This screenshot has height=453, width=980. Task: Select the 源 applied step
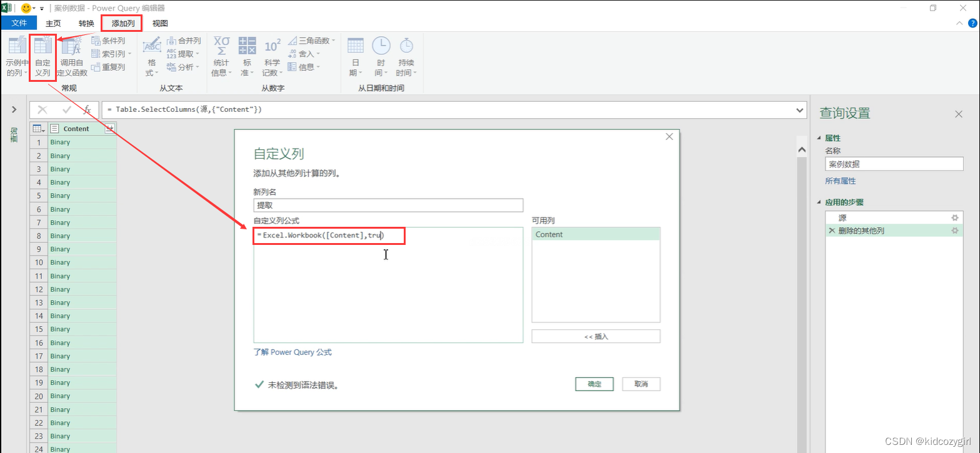(x=894, y=217)
